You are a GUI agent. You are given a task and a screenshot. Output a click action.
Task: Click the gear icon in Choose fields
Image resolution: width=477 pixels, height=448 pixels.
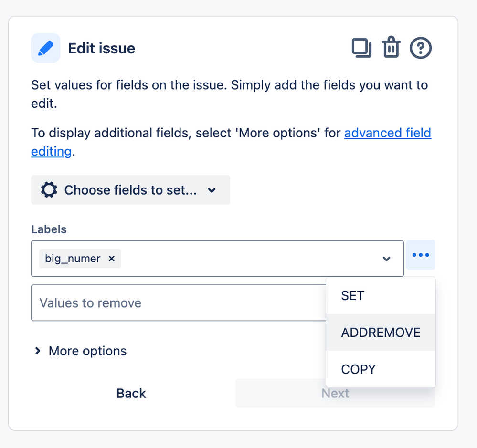tap(49, 190)
